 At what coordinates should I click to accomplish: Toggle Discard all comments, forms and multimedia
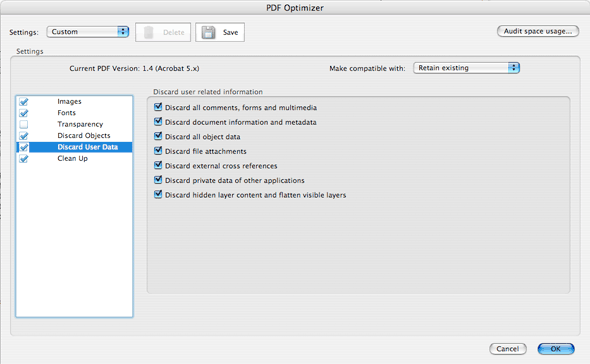(158, 107)
